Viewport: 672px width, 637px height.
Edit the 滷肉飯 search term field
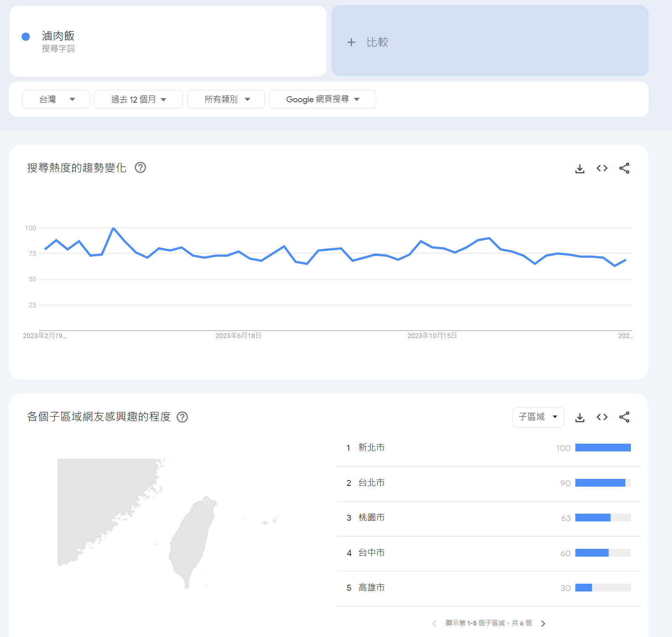tap(58, 36)
